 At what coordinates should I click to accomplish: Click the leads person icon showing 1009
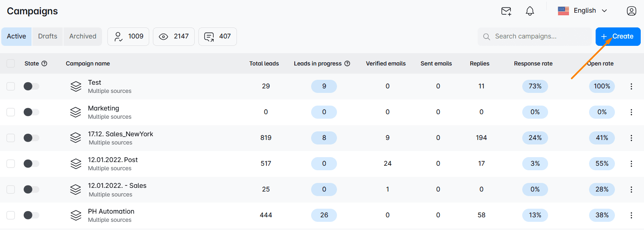(118, 36)
